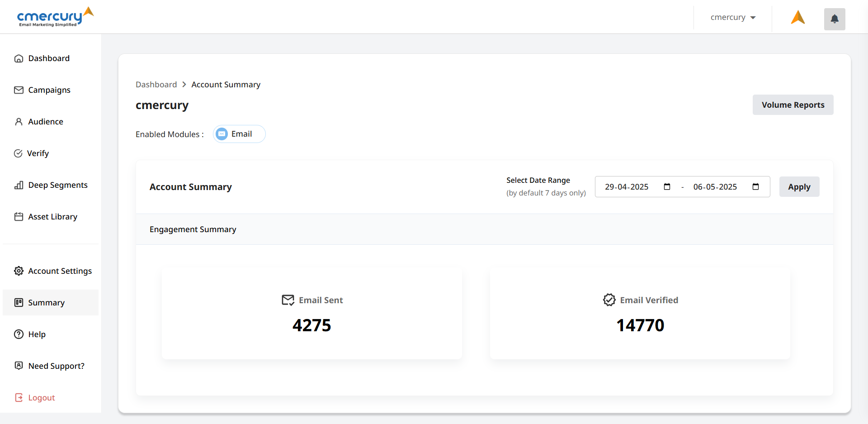Open the end date calendar picker
The width and height of the screenshot is (868, 424).
click(x=756, y=186)
